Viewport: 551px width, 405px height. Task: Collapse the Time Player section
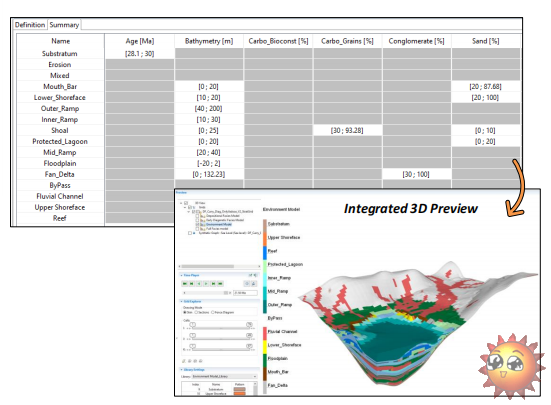point(181,275)
